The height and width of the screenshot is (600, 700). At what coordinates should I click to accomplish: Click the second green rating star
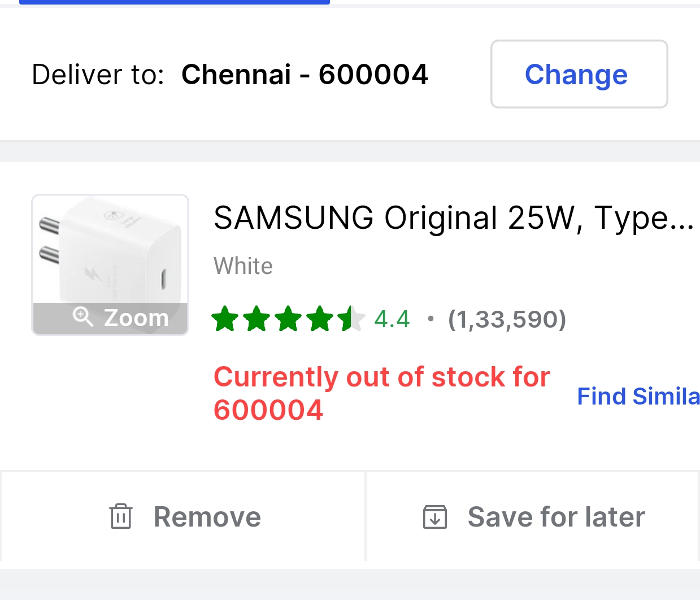[256, 319]
